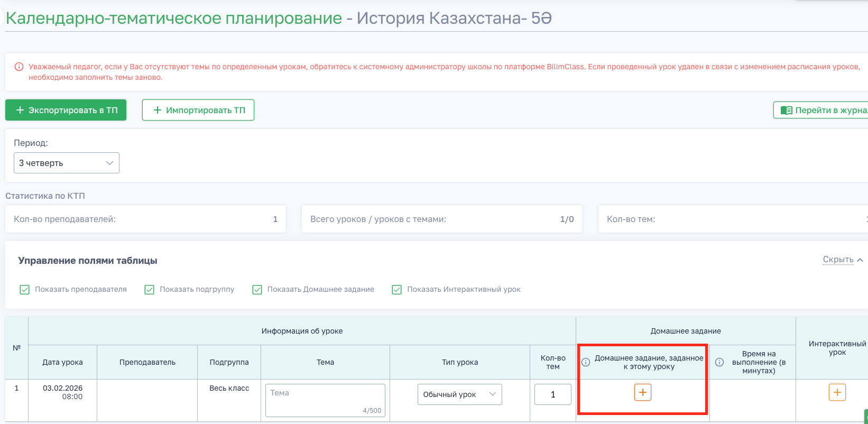Click the Скрыть link
Viewport: 868px width, 424px height.
coord(838,260)
